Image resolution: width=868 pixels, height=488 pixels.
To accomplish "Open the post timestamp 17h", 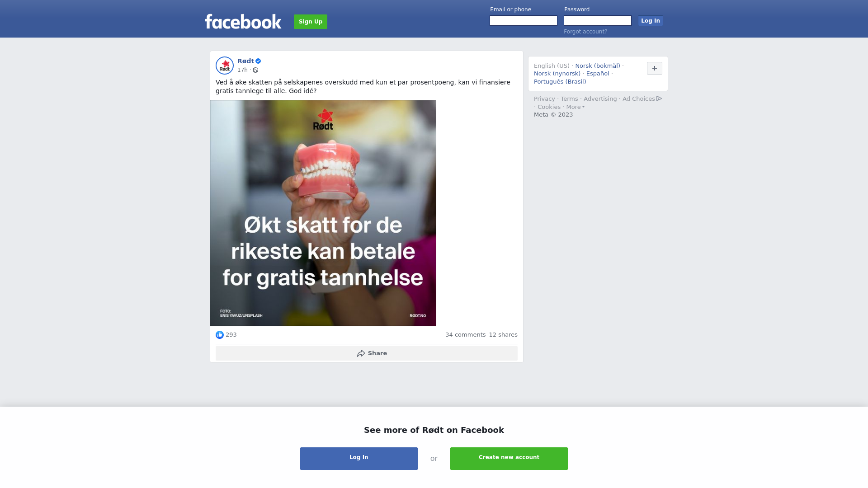I will [242, 70].
